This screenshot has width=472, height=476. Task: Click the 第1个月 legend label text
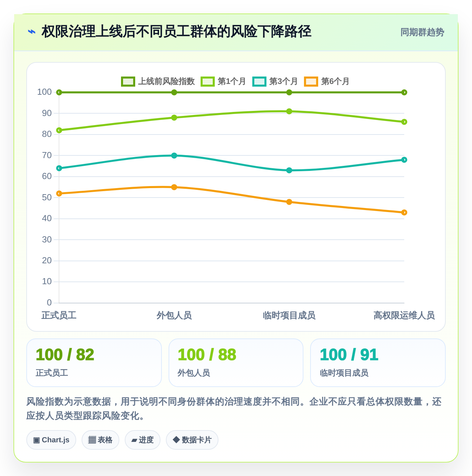232,82
